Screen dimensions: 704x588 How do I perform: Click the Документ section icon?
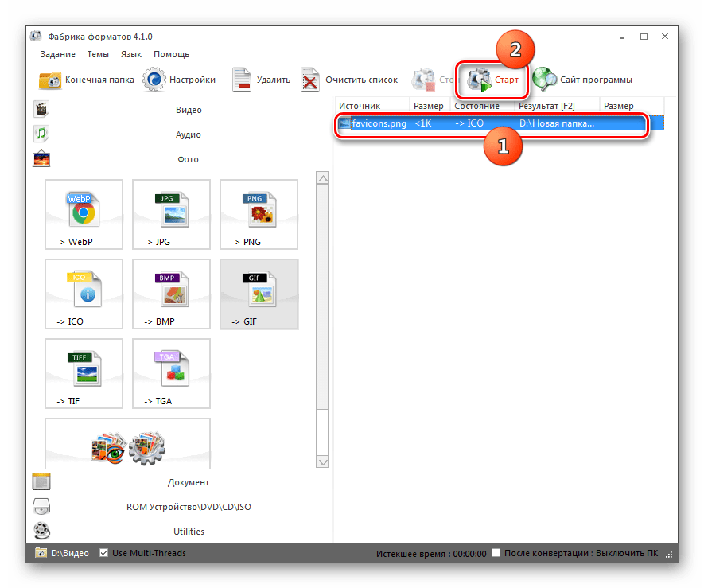click(41, 481)
